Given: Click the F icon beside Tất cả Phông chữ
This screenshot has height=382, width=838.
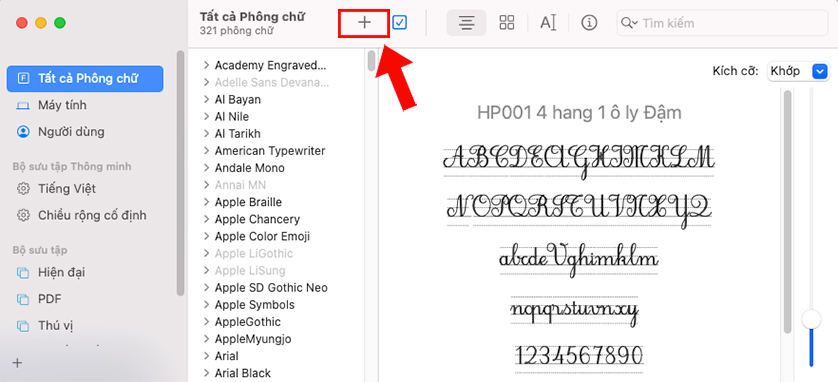Looking at the screenshot, I should tap(23, 79).
